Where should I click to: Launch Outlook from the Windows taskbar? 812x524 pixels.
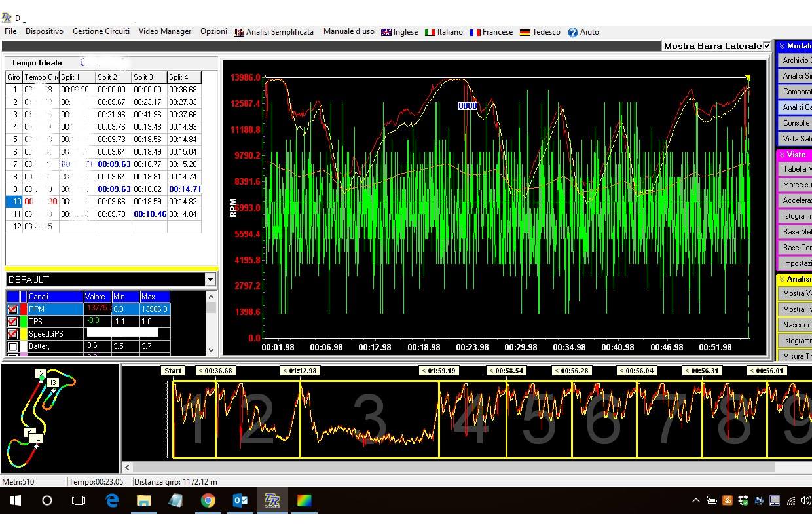coord(240,501)
